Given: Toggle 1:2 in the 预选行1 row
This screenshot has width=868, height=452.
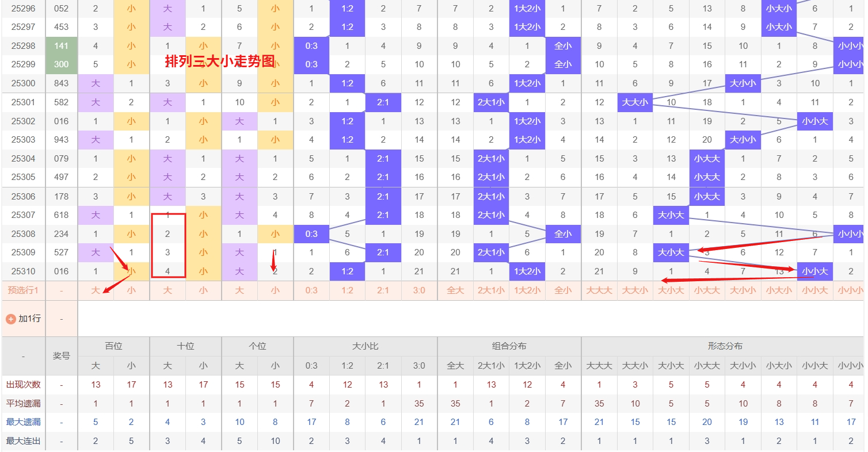Looking at the screenshot, I should pos(347,290).
